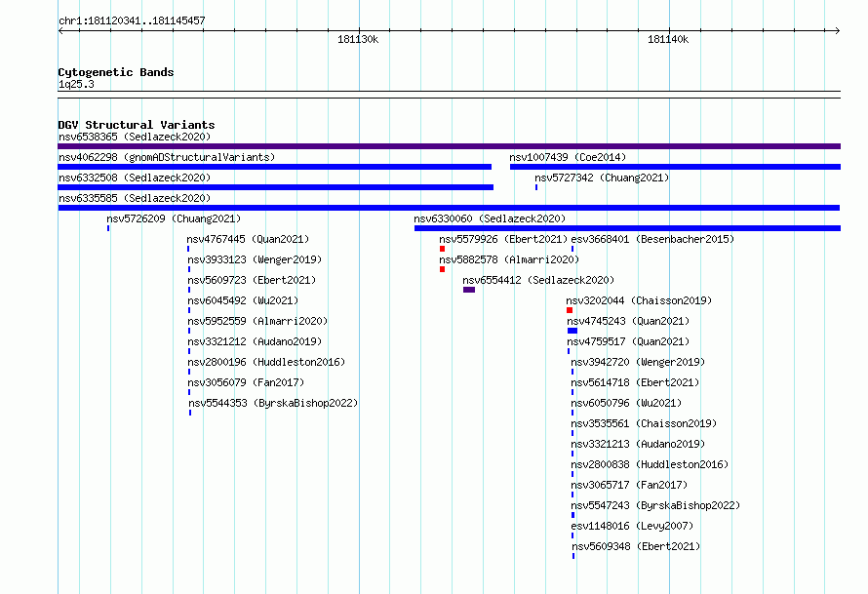Screen dimensions: 868x594
Task: Click nsv5609723 (Ebert2021) label
Action: pos(252,280)
